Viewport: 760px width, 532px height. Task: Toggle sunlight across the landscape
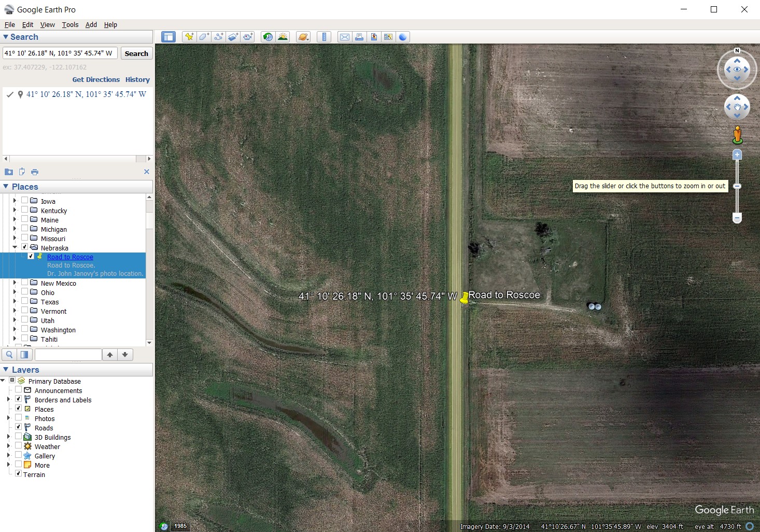[283, 37]
